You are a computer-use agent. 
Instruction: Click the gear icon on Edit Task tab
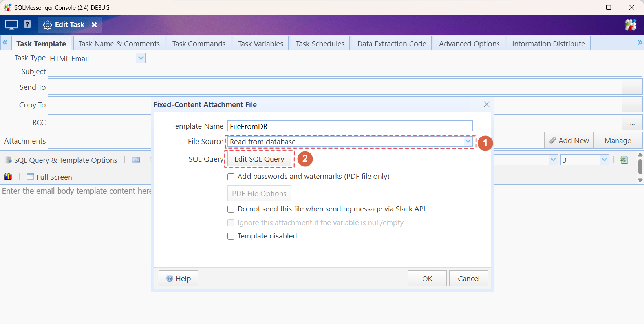[48, 25]
